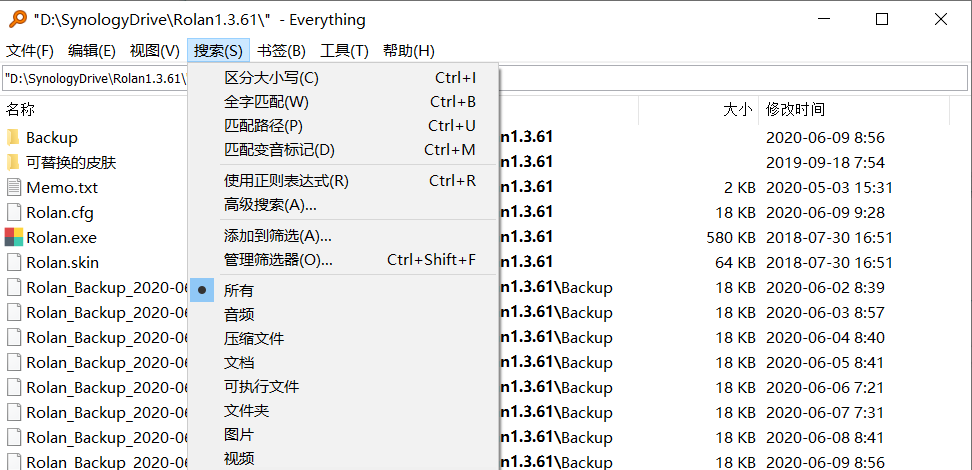The image size is (972, 470).
Task: Click file icon of backup dated 2020-06-07 7:31
Action: click(x=14, y=412)
